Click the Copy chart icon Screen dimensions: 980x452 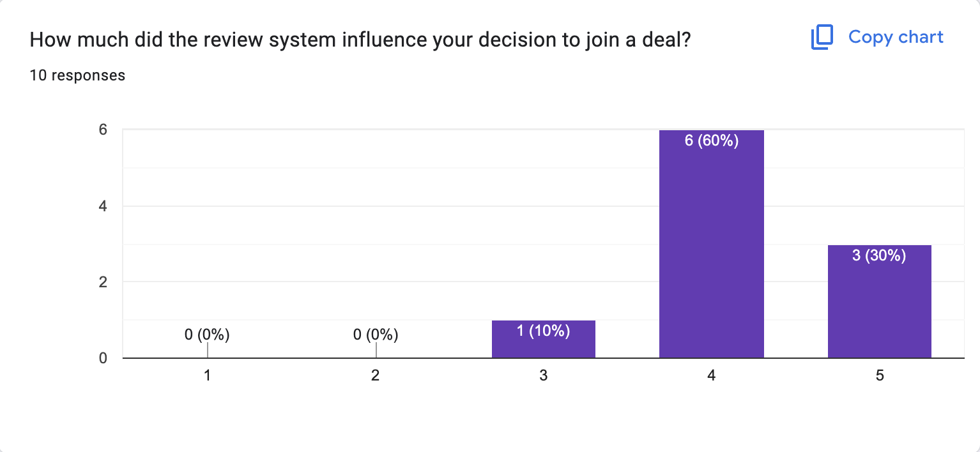tap(822, 38)
